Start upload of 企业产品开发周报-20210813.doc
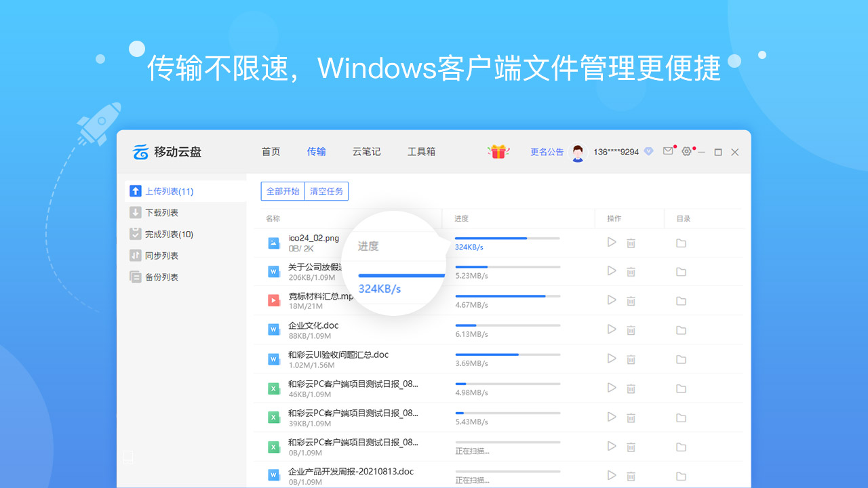Image resolution: width=868 pixels, height=488 pixels. 612,475
